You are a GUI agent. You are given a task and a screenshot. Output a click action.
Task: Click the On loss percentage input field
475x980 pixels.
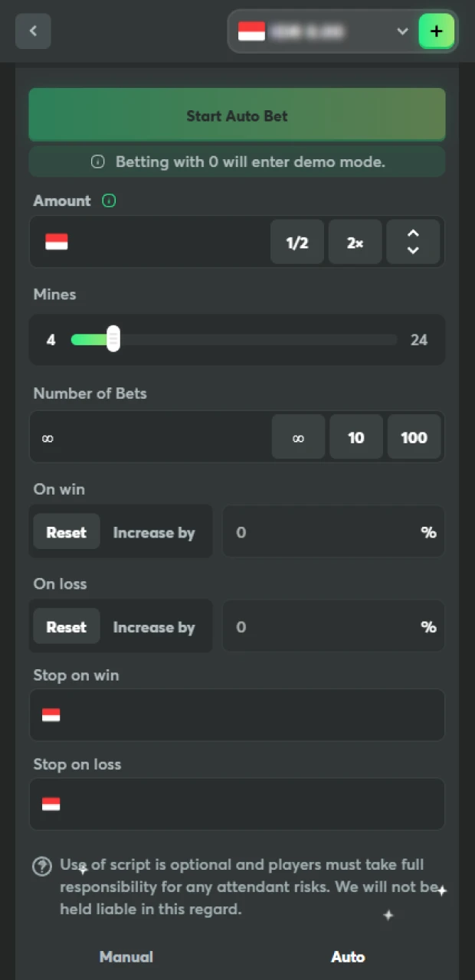pyautogui.click(x=333, y=626)
